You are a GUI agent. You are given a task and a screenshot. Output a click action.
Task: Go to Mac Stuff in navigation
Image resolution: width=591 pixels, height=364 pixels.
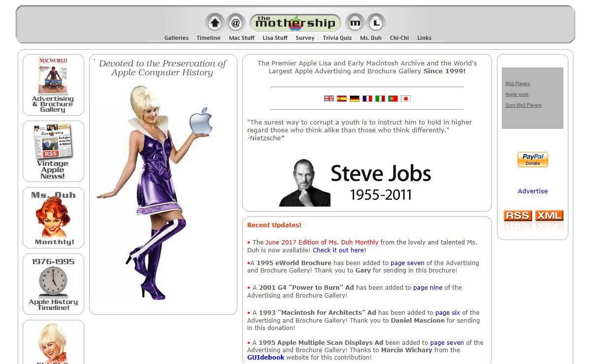(x=242, y=38)
